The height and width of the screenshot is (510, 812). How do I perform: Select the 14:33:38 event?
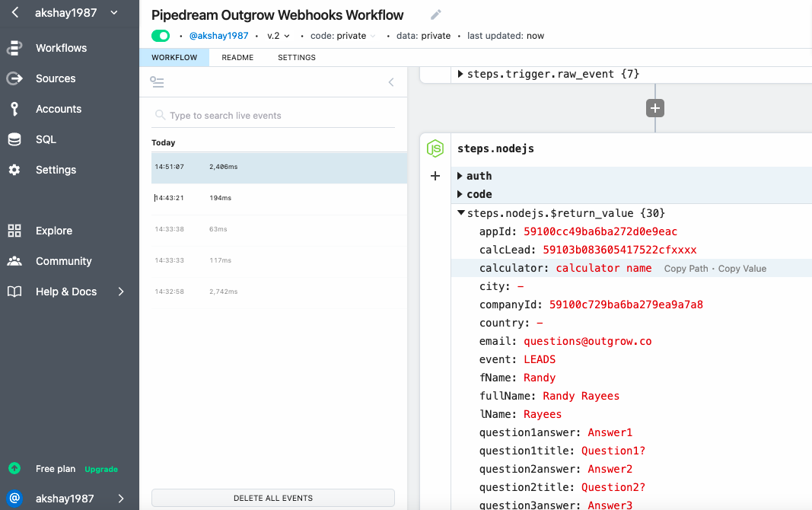pyautogui.click(x=279, y=229)
